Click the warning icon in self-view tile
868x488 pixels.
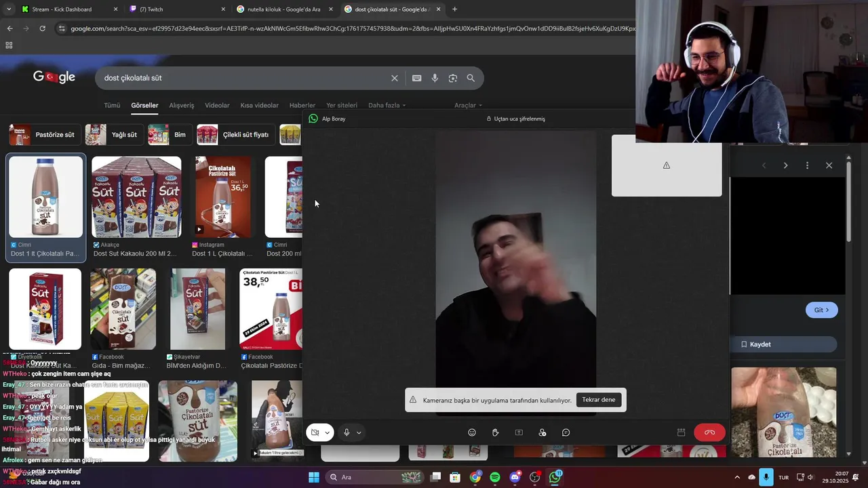(x=667, y=165)
